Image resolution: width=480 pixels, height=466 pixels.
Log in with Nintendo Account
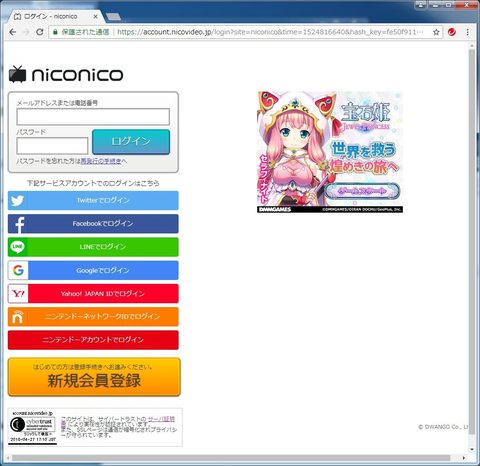93,340
